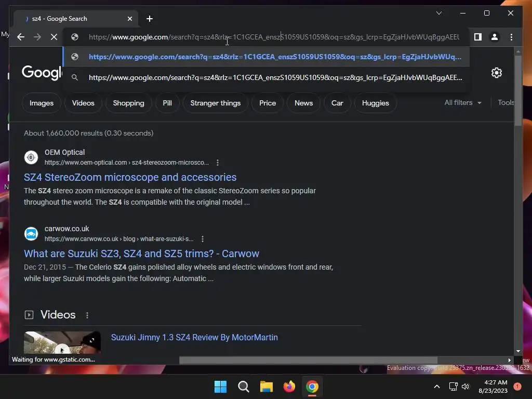Go back to the previous page
Screen dimensions: 532x399
click(x=21, y=37)
